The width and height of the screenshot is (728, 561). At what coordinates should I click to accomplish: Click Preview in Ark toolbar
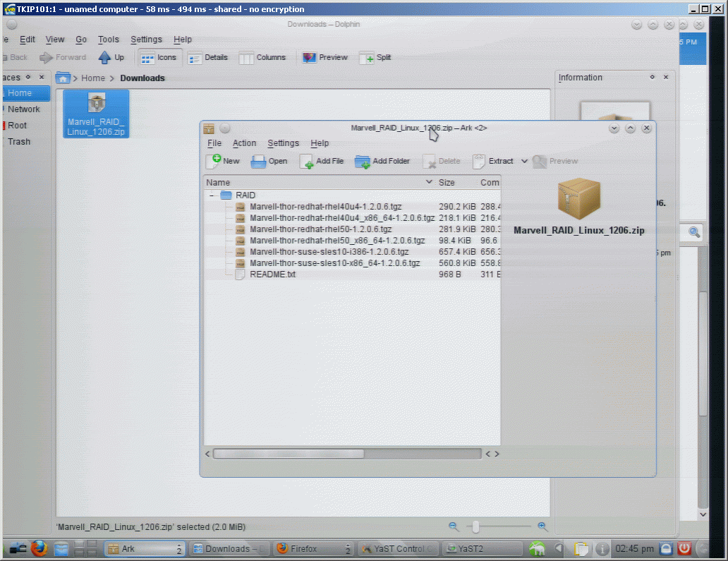click(555, 161)
